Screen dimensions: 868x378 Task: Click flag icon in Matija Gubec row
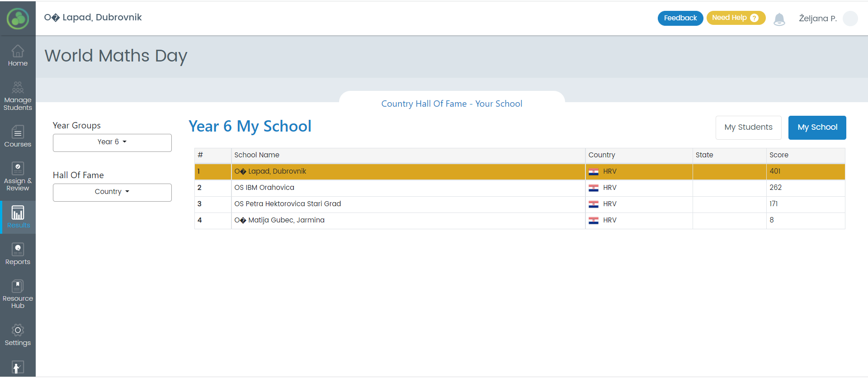[594, 220]
